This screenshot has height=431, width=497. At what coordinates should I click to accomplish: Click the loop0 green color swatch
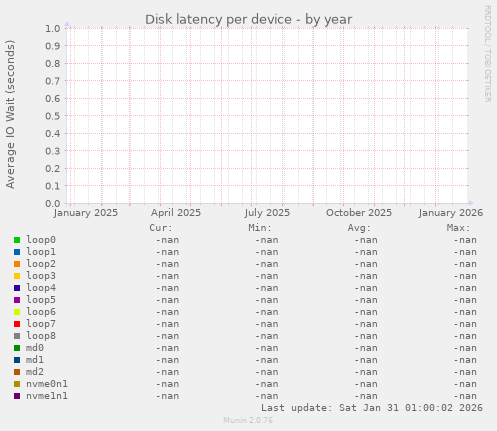click(17, 240)
